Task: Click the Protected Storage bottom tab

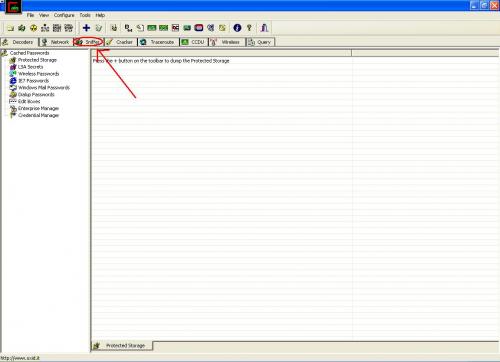Action: pos(122,346)
